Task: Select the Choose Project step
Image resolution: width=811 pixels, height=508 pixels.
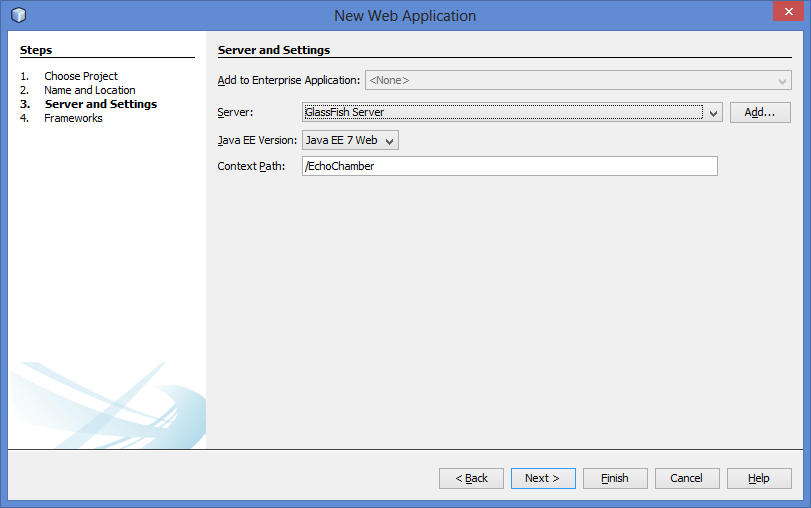Action: [x=80, y=76]
